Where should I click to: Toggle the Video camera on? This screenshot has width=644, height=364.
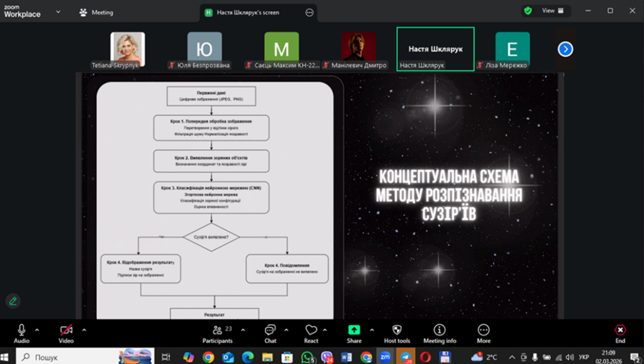point(66,333)
